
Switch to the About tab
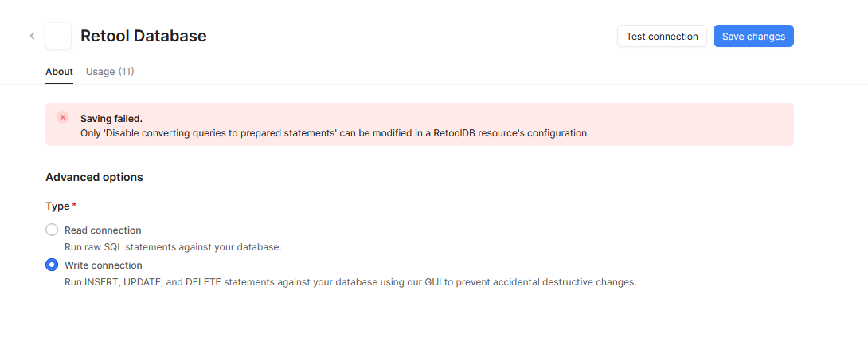click(x=59, y=72)
